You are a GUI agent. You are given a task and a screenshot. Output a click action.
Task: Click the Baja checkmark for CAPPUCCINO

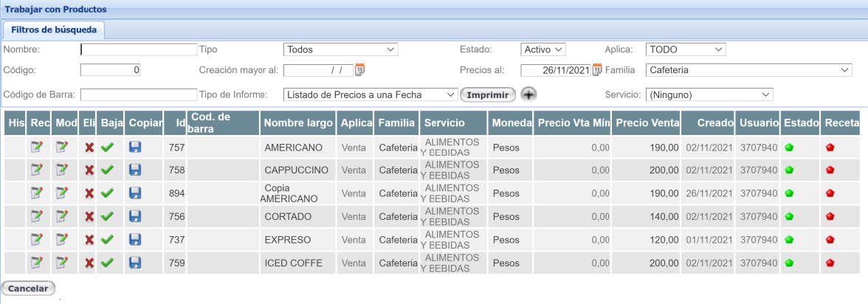coord(108,170)
